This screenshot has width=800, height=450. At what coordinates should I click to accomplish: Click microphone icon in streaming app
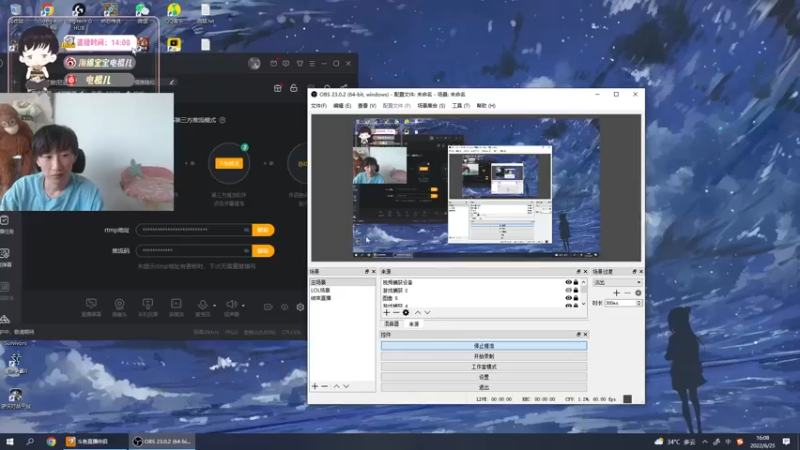[x=203, y=305]
